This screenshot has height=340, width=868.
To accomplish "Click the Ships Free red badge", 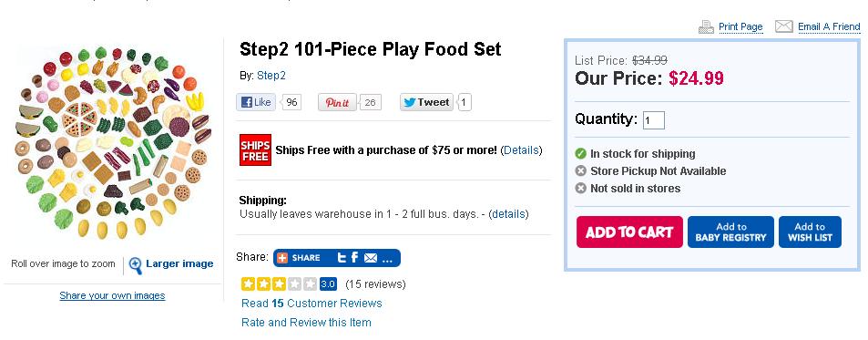I will click(255, 149).
